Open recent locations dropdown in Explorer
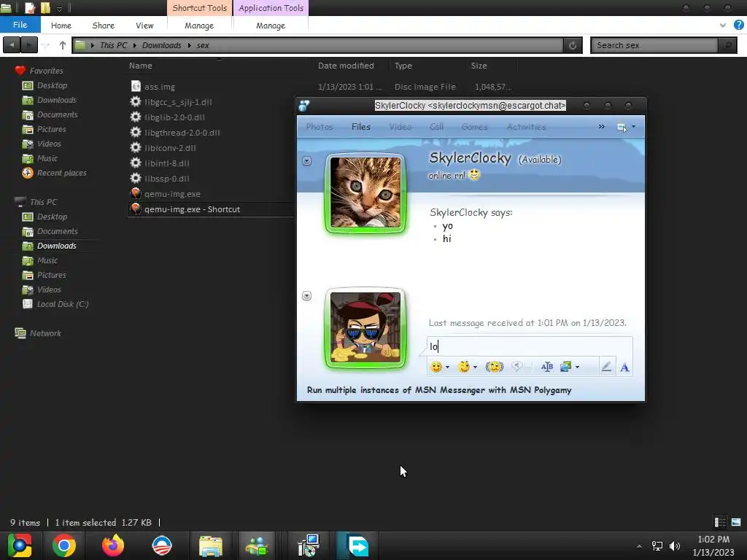 46,45
